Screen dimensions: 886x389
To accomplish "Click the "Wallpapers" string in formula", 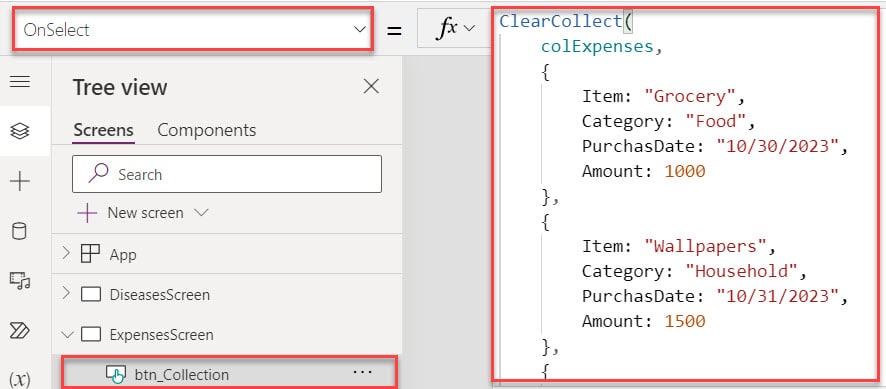I will tap(705, 247).
